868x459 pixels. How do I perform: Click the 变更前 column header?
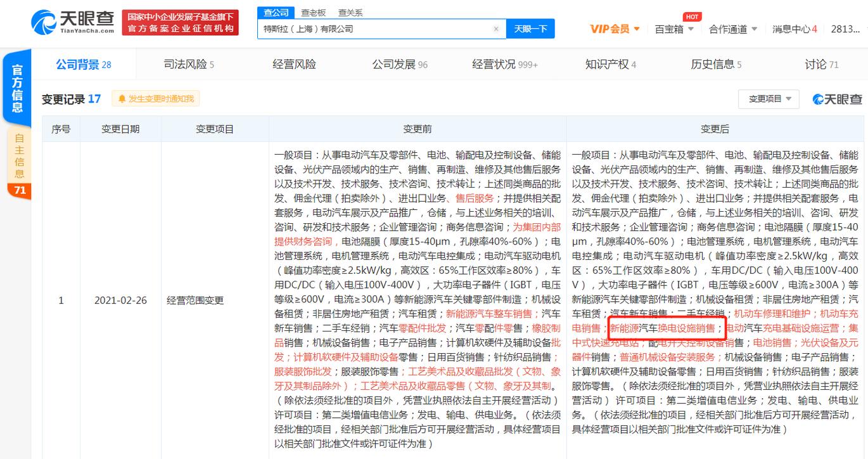pyautogui.click(x=418, y=129)
